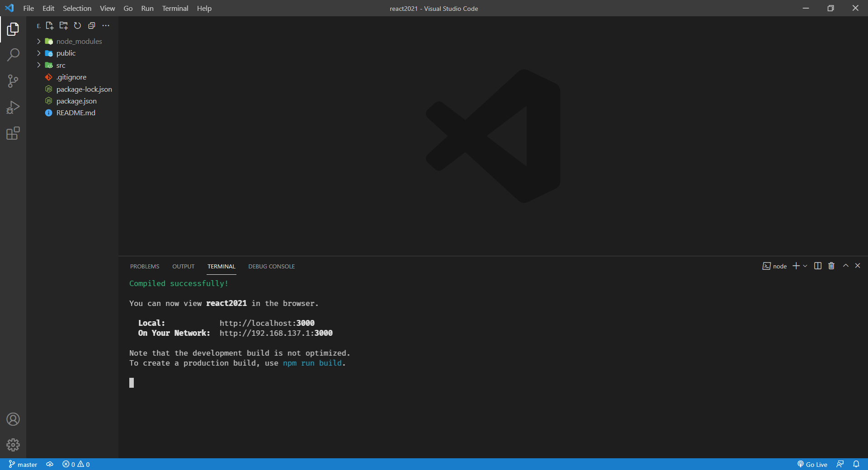Screen dimensions: 868x470
Task: Restore down the VS Code window
Action: click(x=830, y=8)
